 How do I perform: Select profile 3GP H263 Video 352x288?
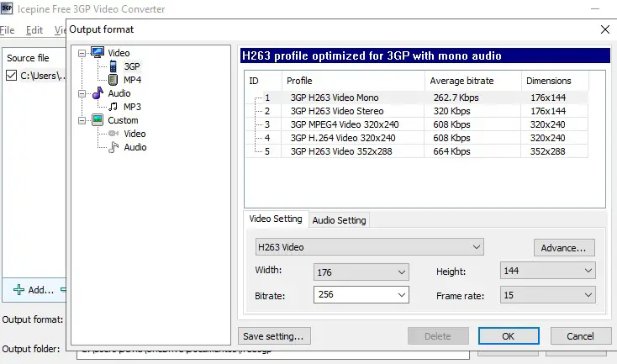coord(341,151)
